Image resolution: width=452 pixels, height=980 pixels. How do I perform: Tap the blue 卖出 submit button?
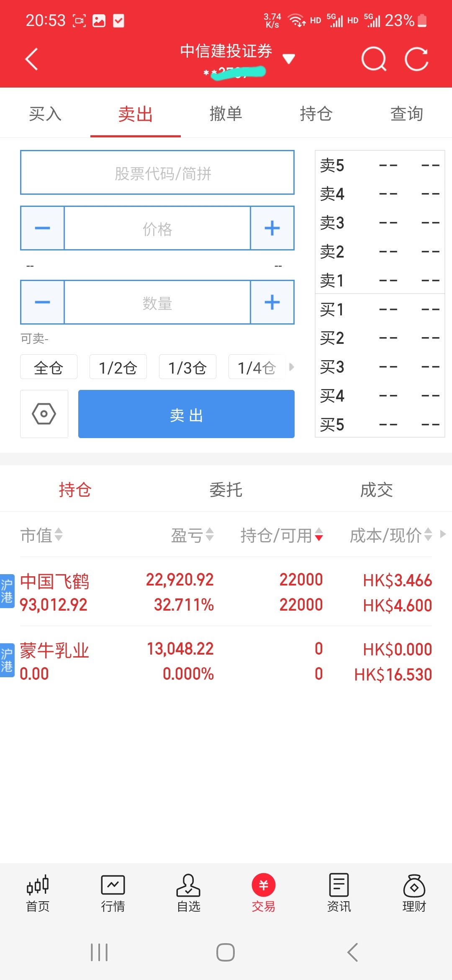click(186, 414)
